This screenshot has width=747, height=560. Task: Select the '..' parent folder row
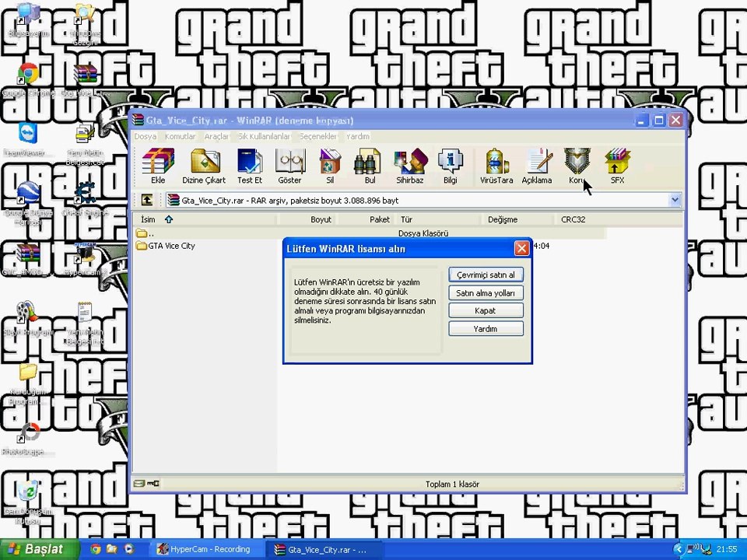point(369,233)
